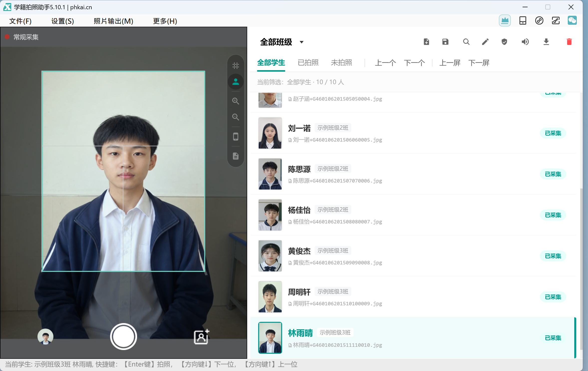Select student 黄俊杰 in the list
Viewport: 588px width, 371px height.
coord(413,256)
